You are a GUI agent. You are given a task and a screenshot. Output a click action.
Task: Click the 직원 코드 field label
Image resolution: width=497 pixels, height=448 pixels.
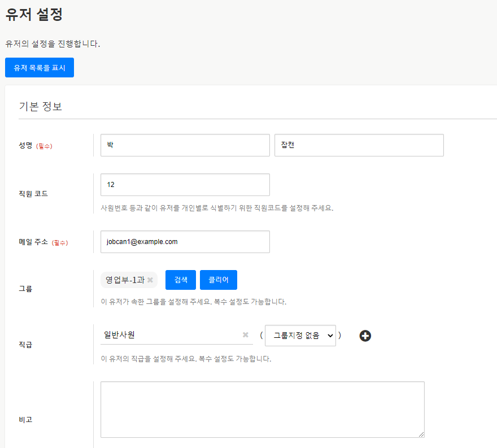pyautogui.click(x=33, y=194)
